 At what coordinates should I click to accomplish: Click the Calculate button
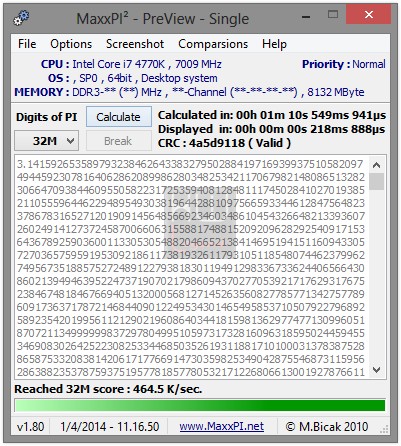[119, 117]
